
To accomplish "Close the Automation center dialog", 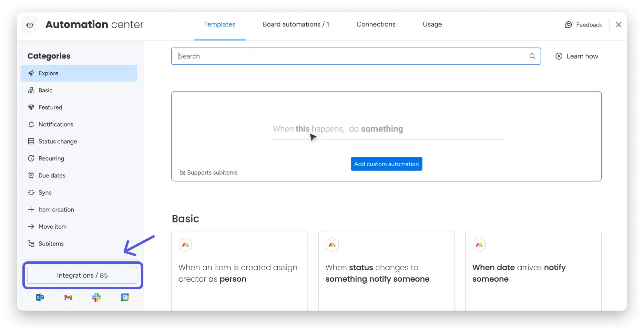I will pyautogui.click(x=619, y=25).
